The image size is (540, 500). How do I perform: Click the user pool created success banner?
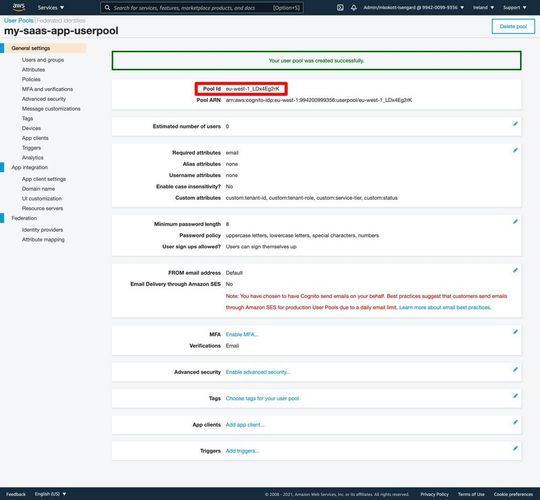(x=316, y=61)
